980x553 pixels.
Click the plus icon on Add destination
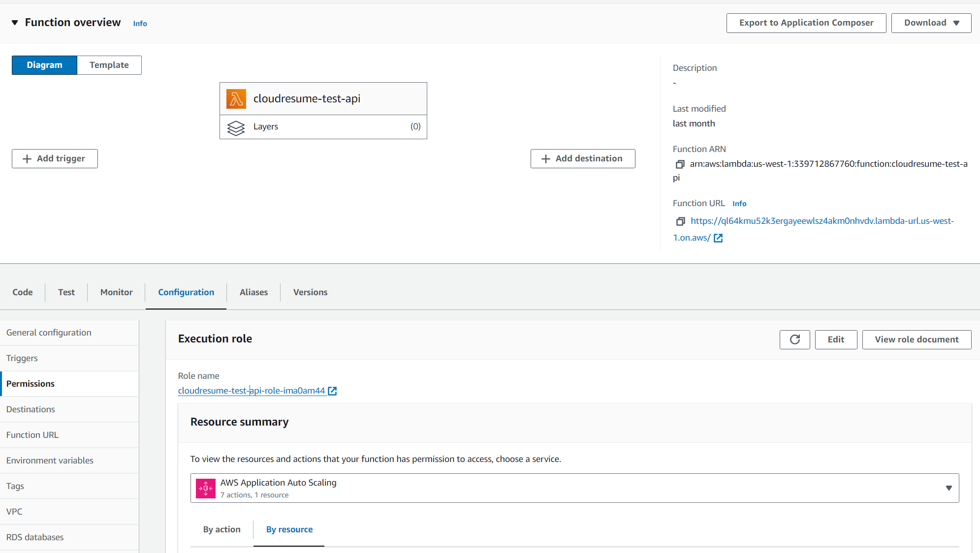[x=545, y=158]
